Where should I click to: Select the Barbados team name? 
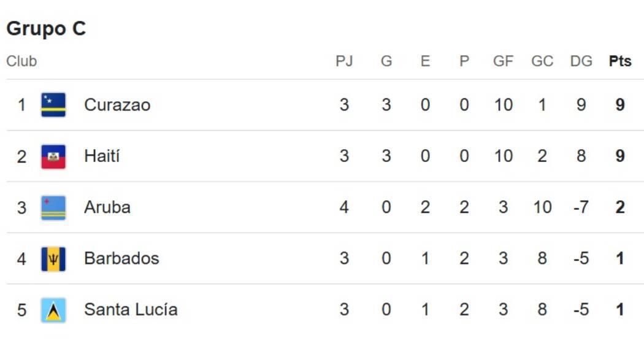pyautogui.click(x=121, y=258)
